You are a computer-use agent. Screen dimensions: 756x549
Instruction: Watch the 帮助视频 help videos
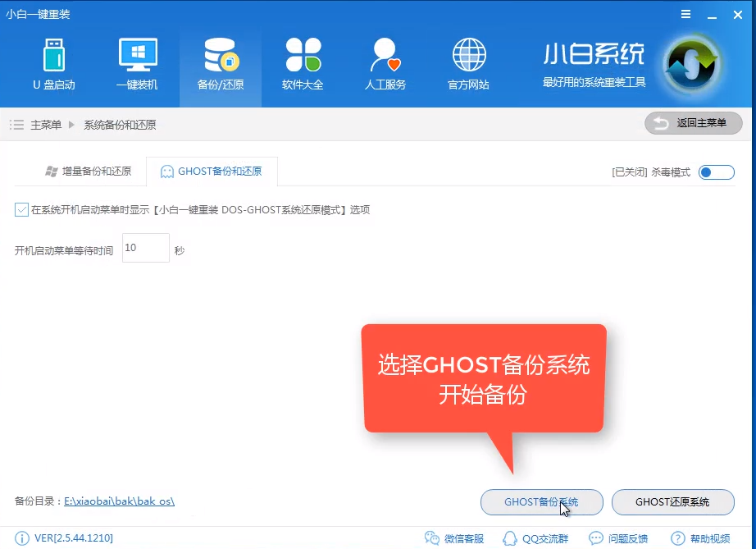701,538
